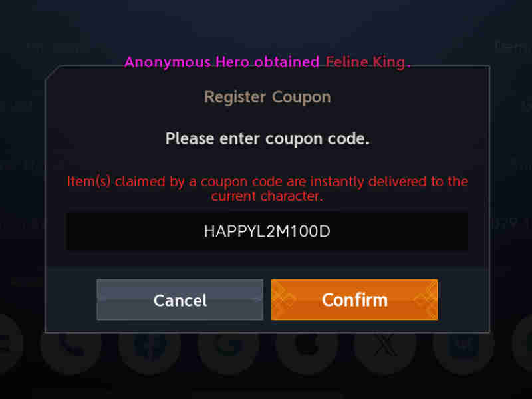
Task: Select the partially visible icon at bottom-left edge
Action: (9, 344)
